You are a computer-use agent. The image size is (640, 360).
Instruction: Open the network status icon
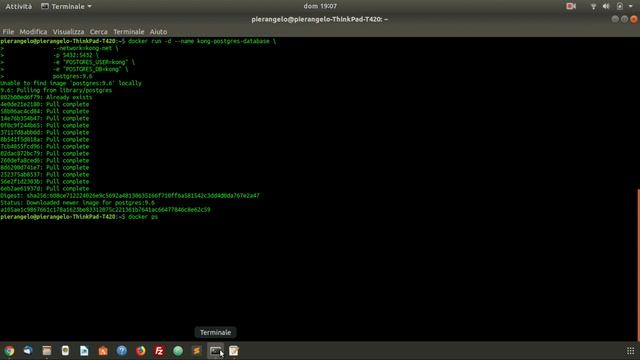593,6
